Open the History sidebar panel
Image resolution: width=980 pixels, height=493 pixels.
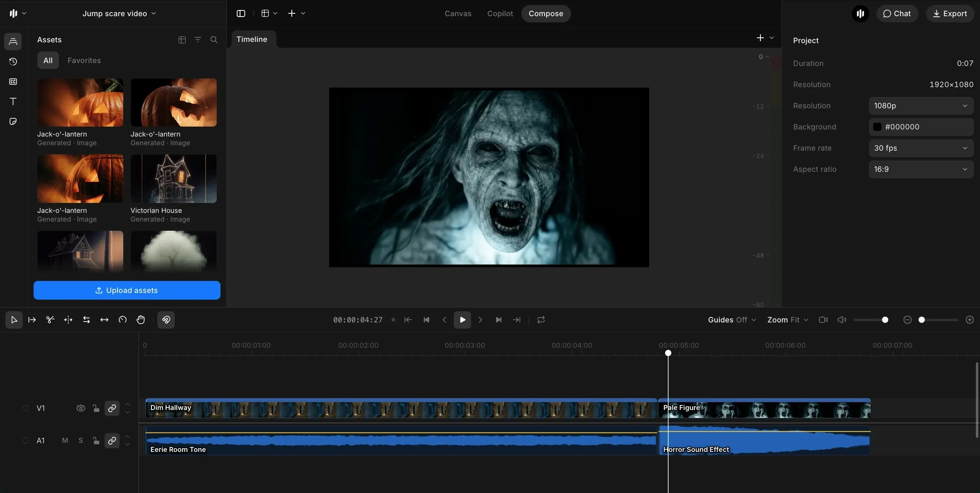coord(13,61)
